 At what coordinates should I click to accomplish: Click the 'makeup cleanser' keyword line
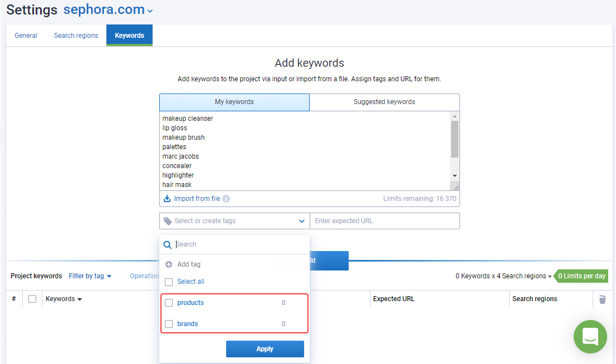187,119
